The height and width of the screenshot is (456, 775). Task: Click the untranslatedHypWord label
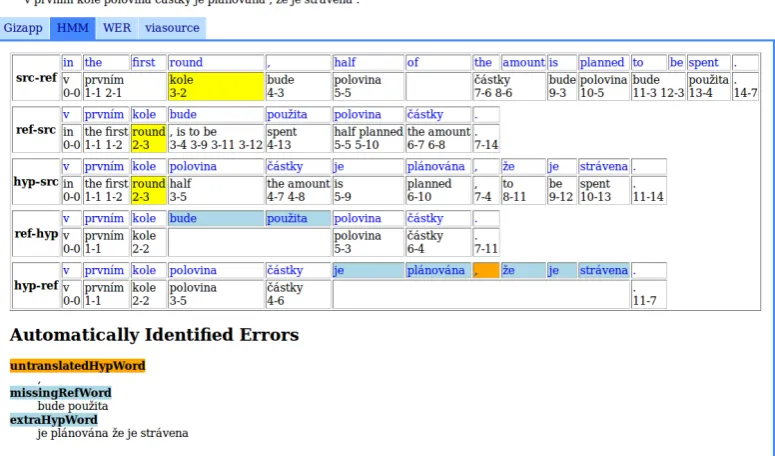[x=78, y=366]
